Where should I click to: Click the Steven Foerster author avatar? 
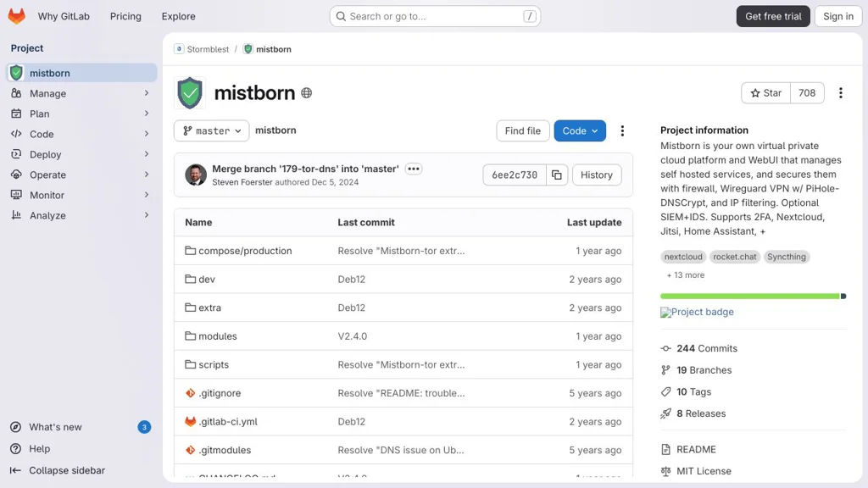point(196,175)
